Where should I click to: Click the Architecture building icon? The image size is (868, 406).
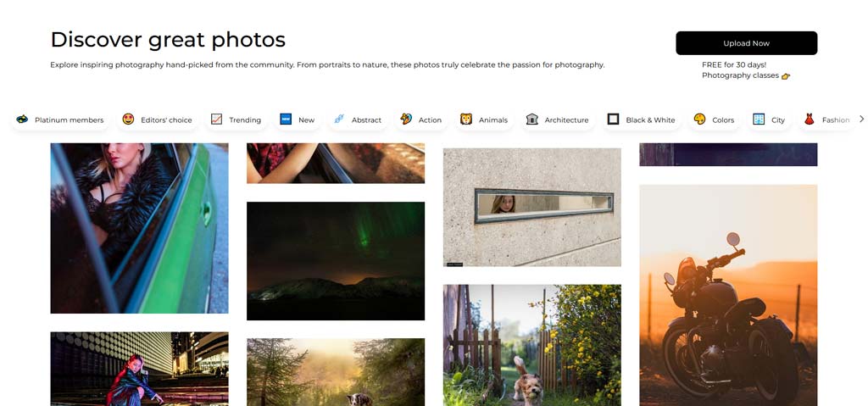pos(532,119)
